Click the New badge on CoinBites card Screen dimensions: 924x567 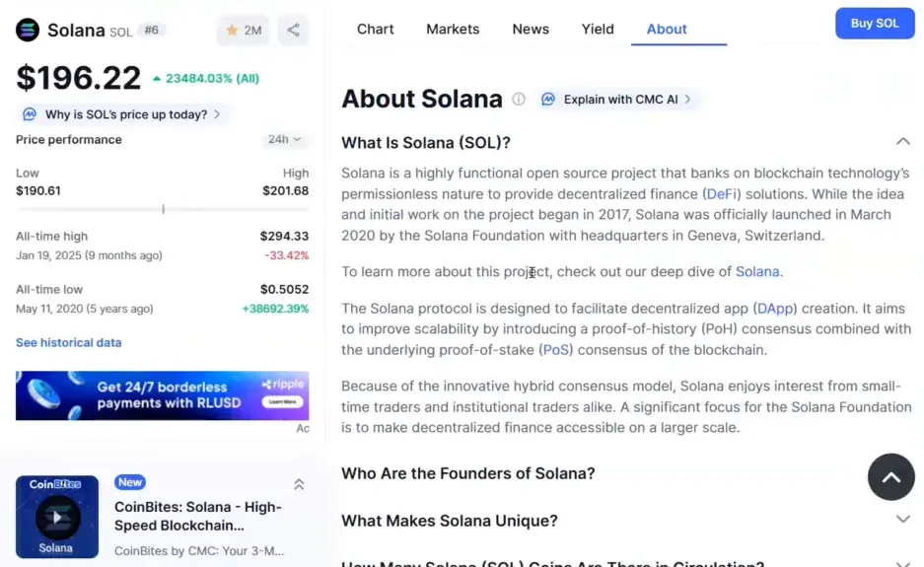coord(130,482)
